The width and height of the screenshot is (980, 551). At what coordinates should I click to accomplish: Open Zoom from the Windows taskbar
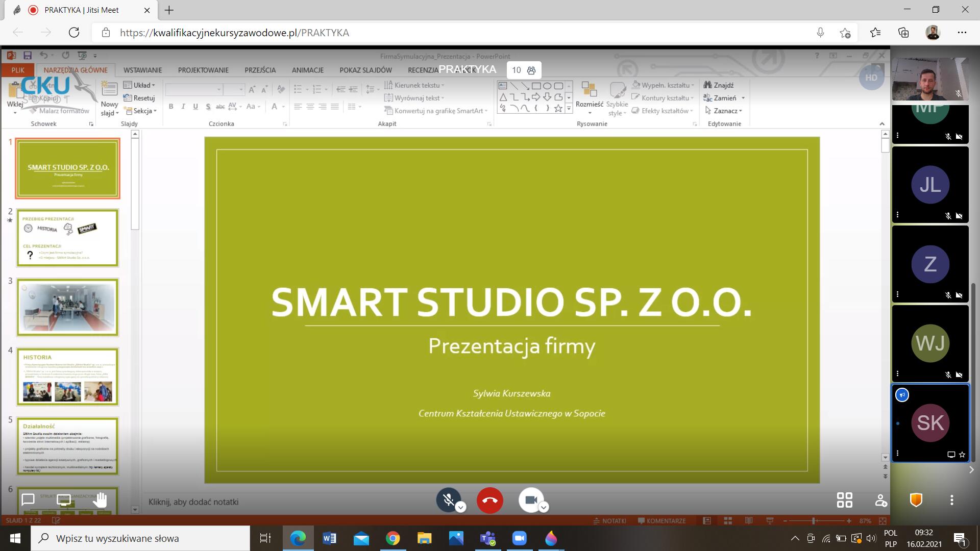point(519,538)
